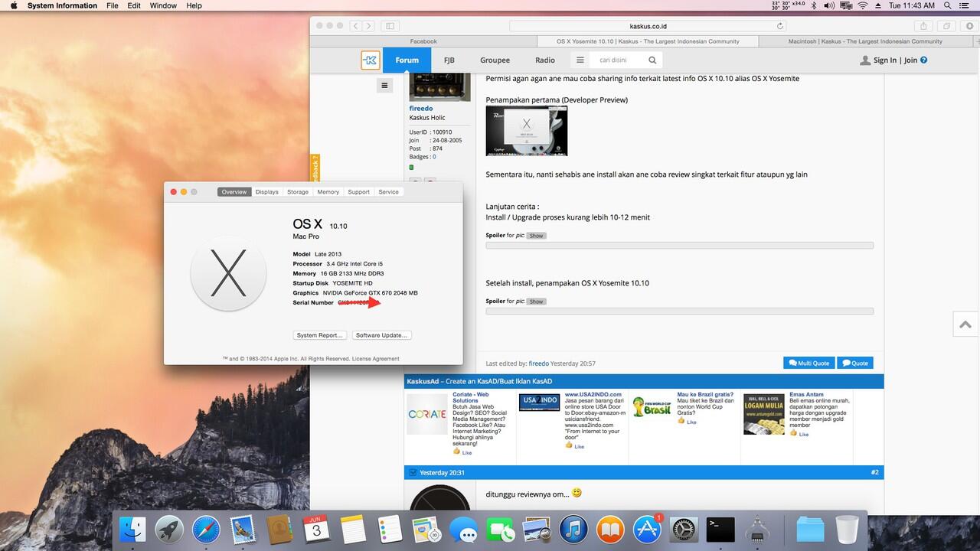Open the Developer Preview thumbnail image

click(527, 131)
